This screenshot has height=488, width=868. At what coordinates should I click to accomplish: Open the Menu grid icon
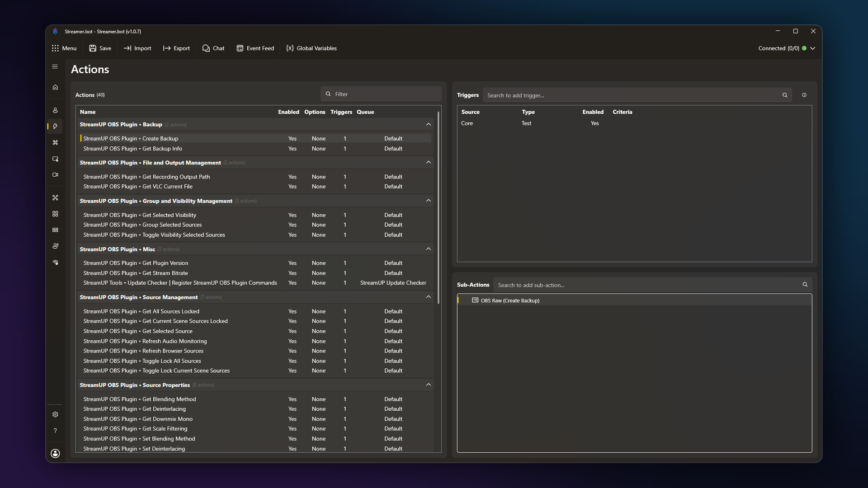pyautogui.click(x=55, y=48)
